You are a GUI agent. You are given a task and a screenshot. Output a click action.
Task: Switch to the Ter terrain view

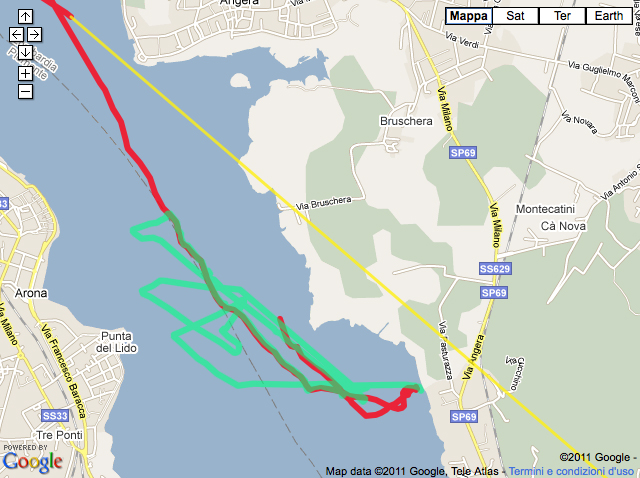(562, 16)
